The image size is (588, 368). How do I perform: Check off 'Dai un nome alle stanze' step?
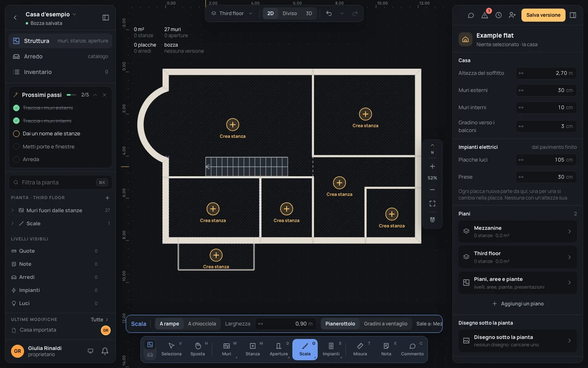pos(16,134)
